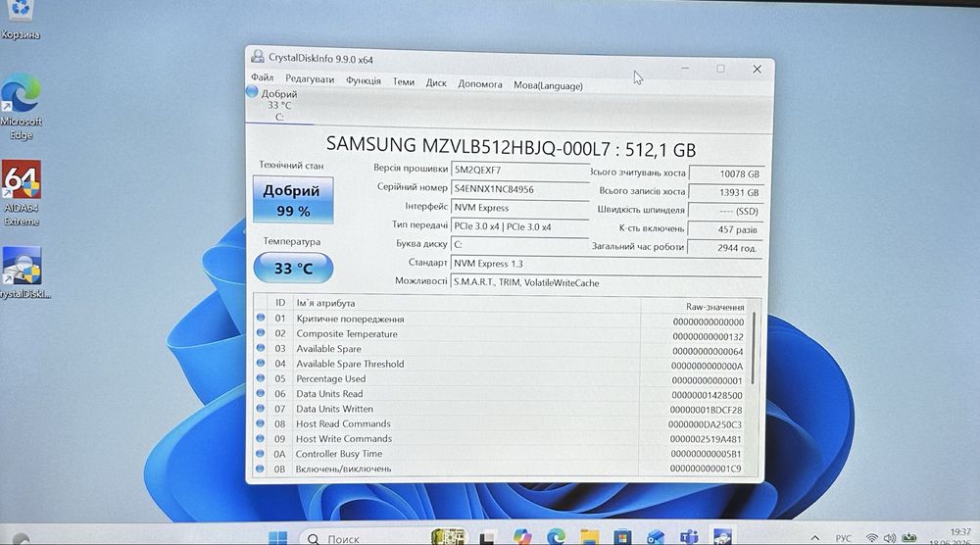980x545 pixels.
Task: Select the Data Units Read row
Action: (x=501, y=394)
